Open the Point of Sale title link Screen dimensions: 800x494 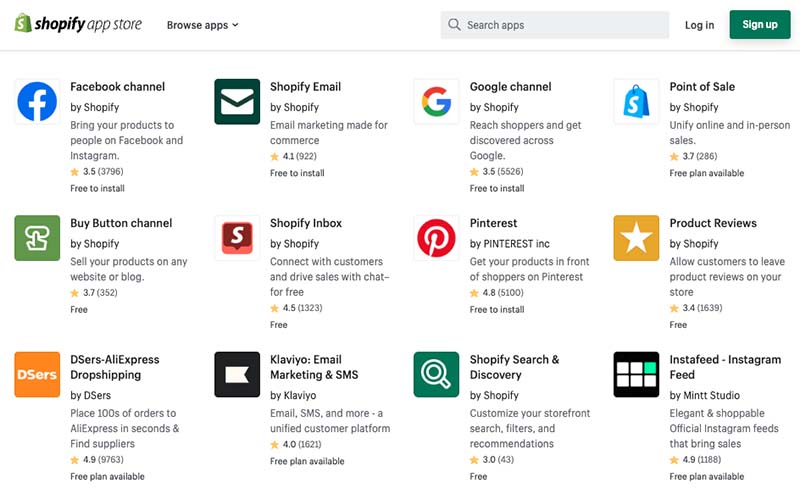pos(702,87)
